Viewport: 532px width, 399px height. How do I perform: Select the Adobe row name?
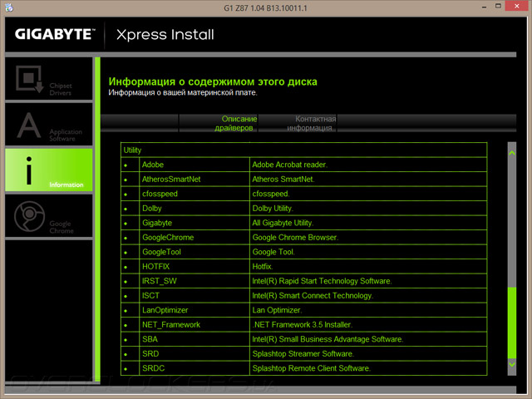coord(153,165)
